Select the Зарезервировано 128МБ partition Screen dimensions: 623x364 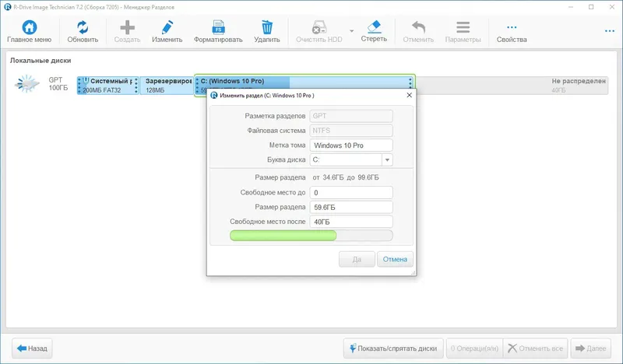point(167,86)
